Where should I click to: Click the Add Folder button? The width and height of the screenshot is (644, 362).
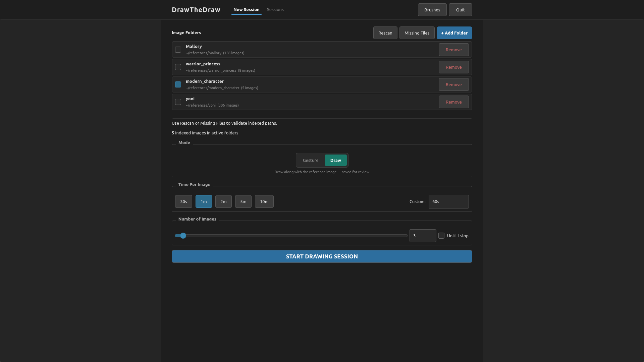454,33
